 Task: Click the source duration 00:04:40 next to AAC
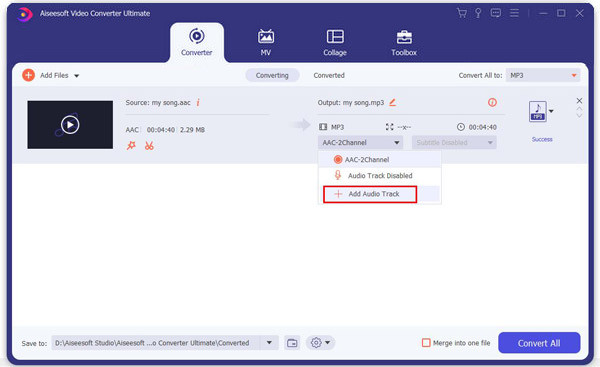[x=161, y=130]
